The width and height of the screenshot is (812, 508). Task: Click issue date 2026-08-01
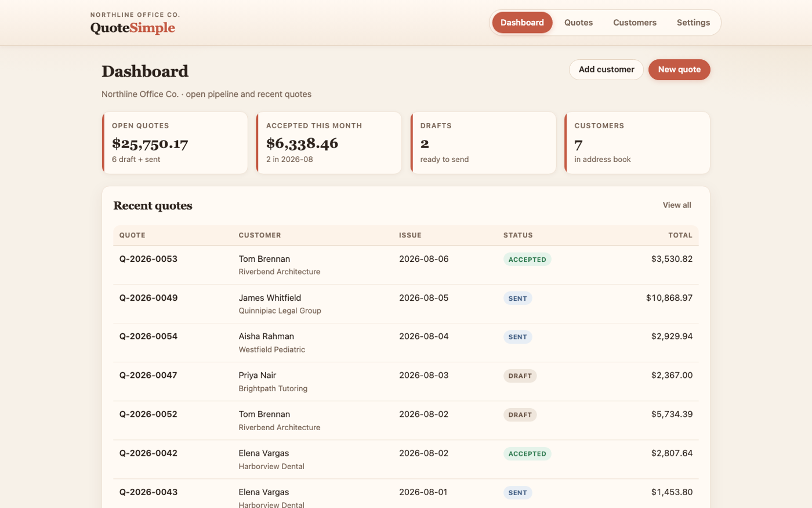pos(423,492)
